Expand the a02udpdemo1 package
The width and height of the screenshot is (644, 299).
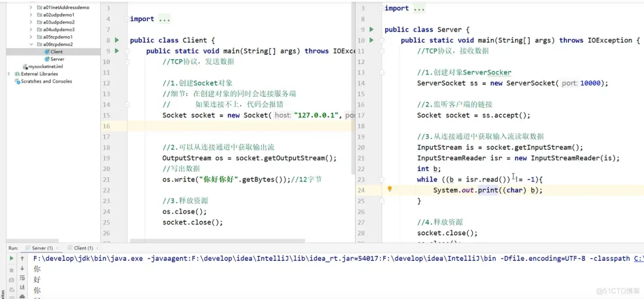pyautogui.click(x=31, y=15)
